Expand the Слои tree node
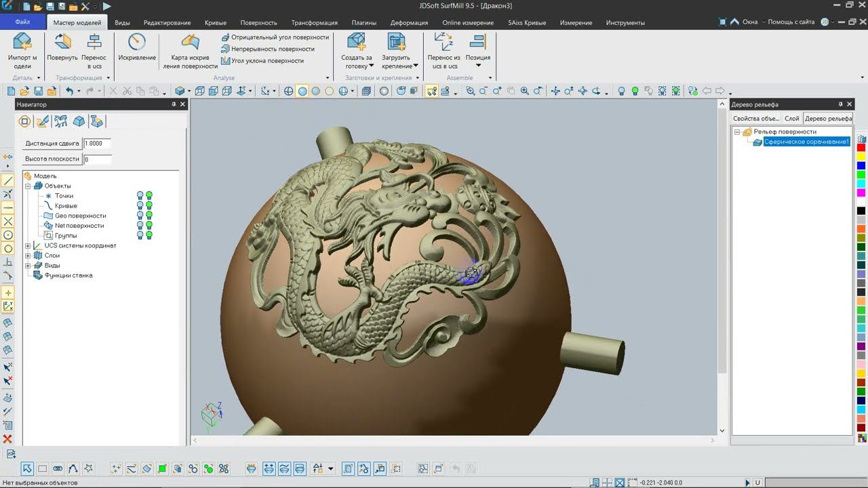 [x=28, y=256]
